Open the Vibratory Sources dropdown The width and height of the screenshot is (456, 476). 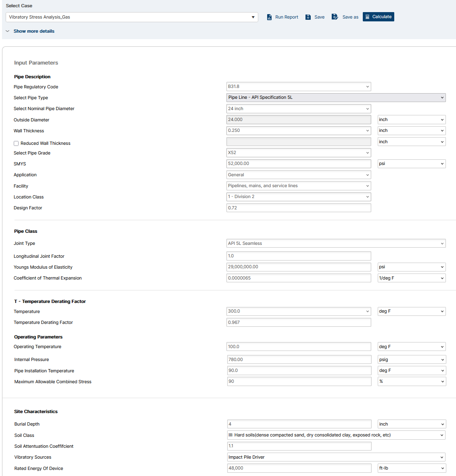tap(336, 457)
